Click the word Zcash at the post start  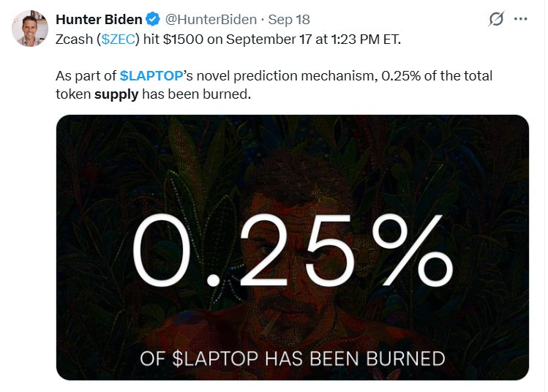(x=74, y=39)
